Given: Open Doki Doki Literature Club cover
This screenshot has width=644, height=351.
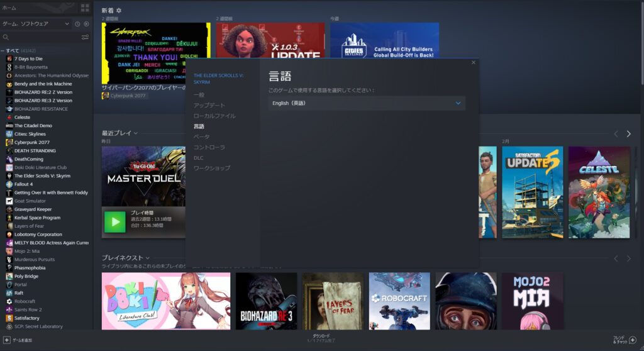Looking at the screenshot, I should point(166,301).
